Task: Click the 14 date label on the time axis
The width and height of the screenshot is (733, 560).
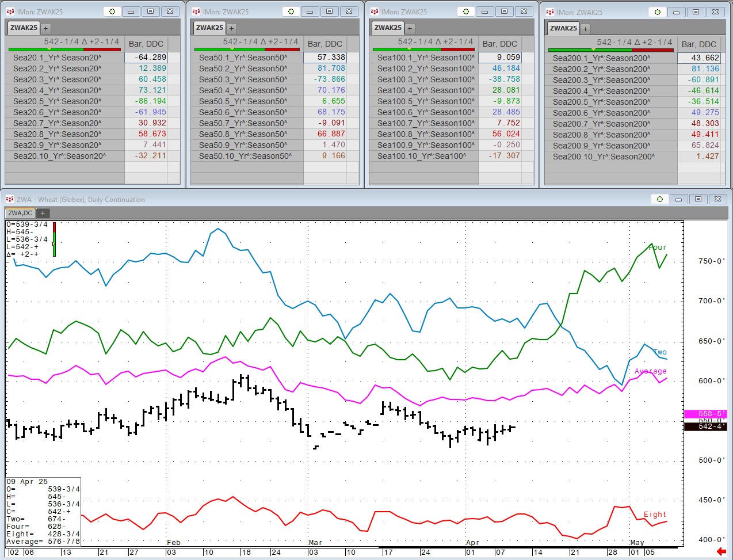Action: [538, 553]
